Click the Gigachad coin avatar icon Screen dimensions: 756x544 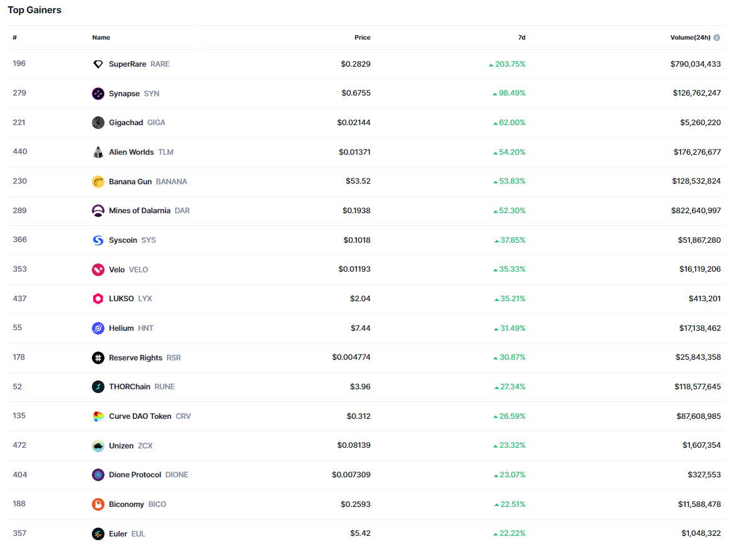[98, 123]
